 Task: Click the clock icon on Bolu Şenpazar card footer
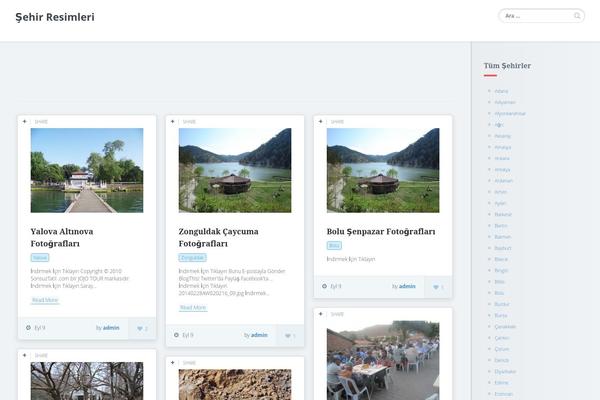point(324,286)
